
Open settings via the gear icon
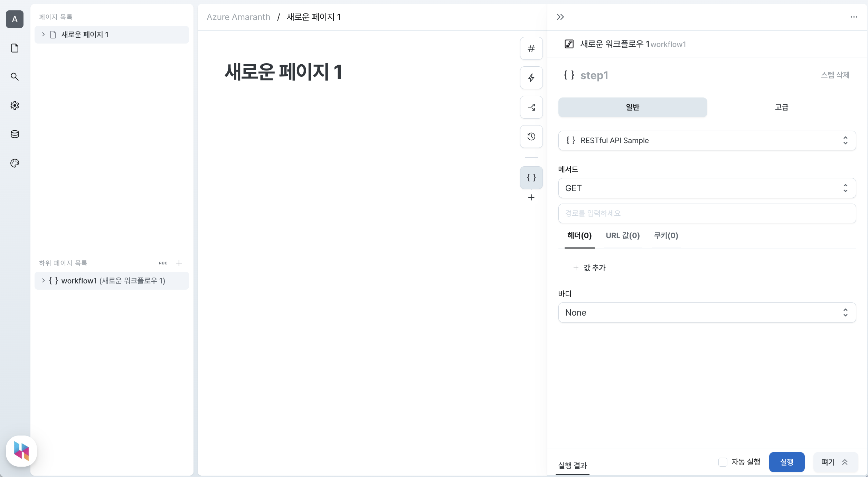coord(15,105)
